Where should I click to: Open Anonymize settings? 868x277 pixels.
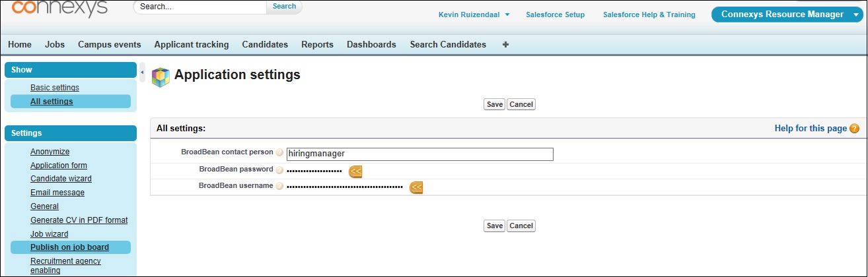coord(50,152)
